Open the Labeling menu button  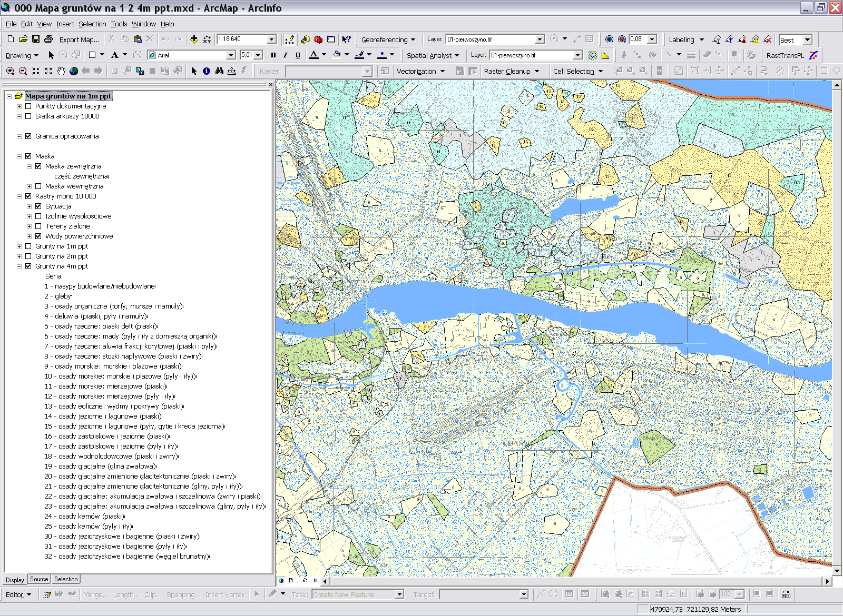pyautogui.click(x=686, y=39)
